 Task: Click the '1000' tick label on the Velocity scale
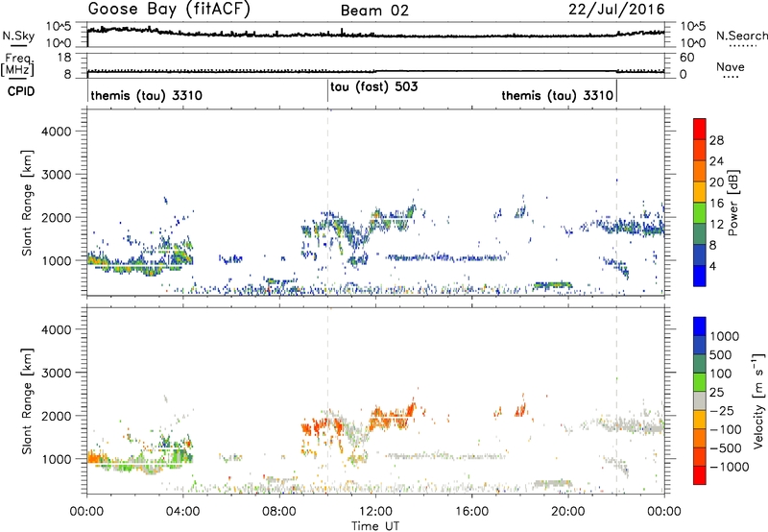point(725,336)
